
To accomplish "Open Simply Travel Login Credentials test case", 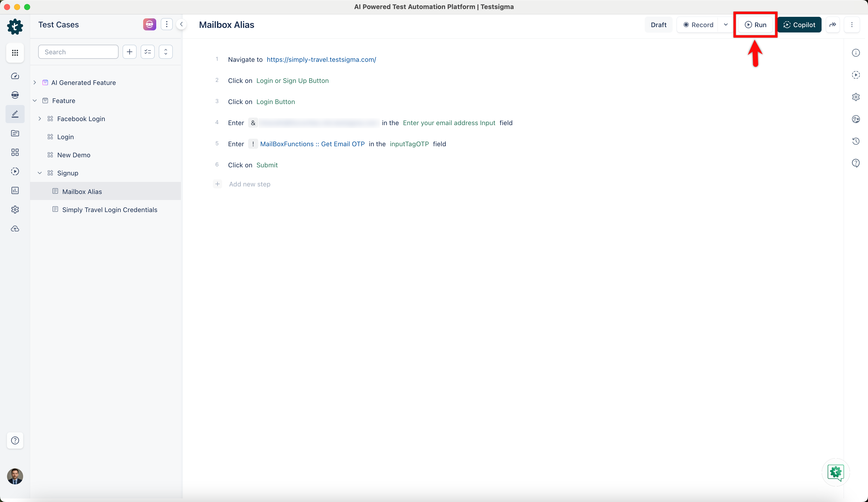I will point(110,210).
